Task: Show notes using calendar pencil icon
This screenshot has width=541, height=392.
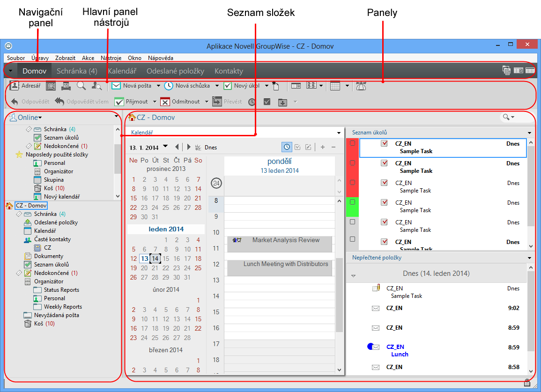Action: click(x=308, y=147)
